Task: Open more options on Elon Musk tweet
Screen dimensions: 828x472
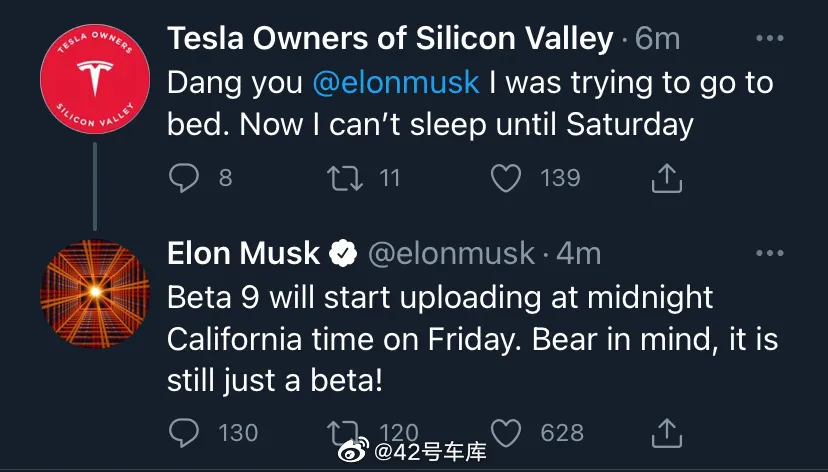Action: tap(769, 253)
